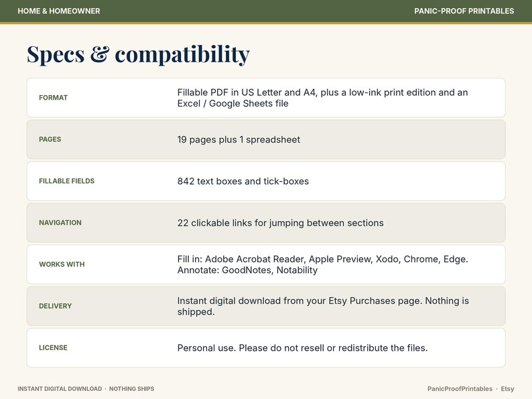The width and height of the screenshot is (532, 399).
Task: Select the FORMAT row label
Action: tap(54, 98)
